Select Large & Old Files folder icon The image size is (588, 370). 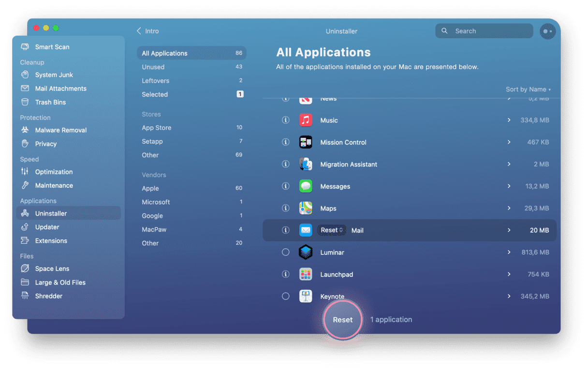[25, 282]
